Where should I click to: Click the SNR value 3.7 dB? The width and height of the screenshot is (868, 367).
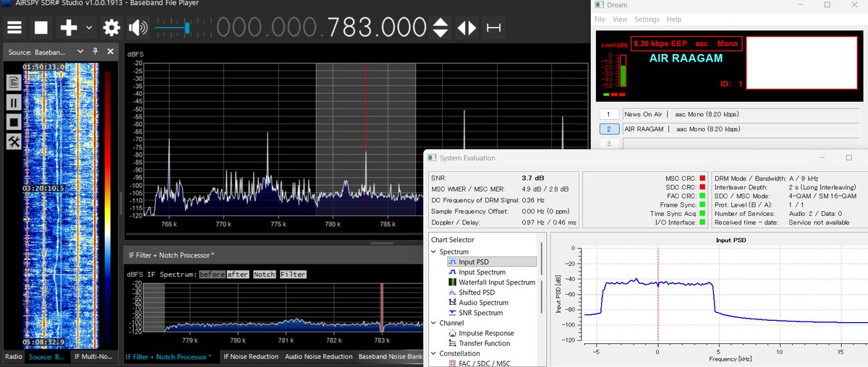(x=532, y=177)
